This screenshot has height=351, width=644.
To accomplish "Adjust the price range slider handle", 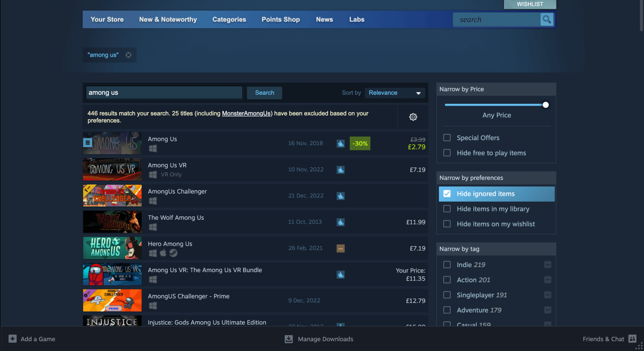I will 545,105.
